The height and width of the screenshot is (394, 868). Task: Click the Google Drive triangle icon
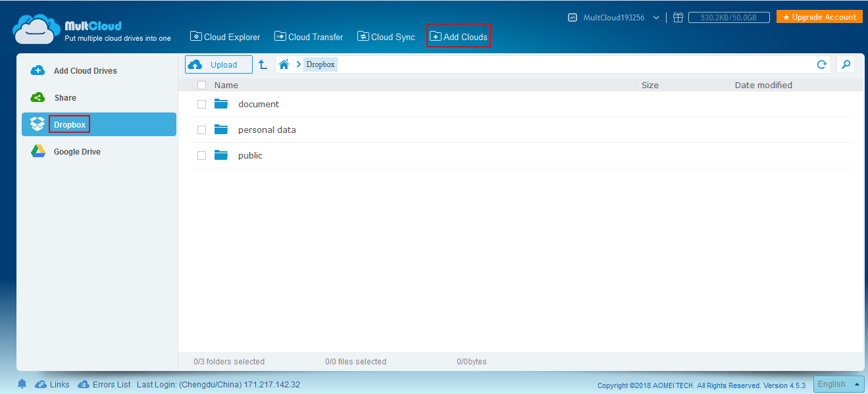(38, 151)
